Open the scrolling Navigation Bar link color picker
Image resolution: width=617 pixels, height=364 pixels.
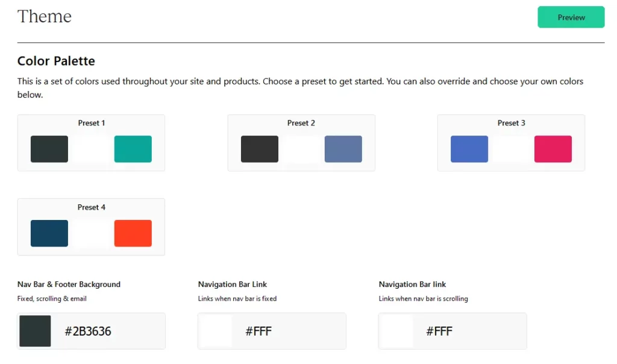pos(395,331)
